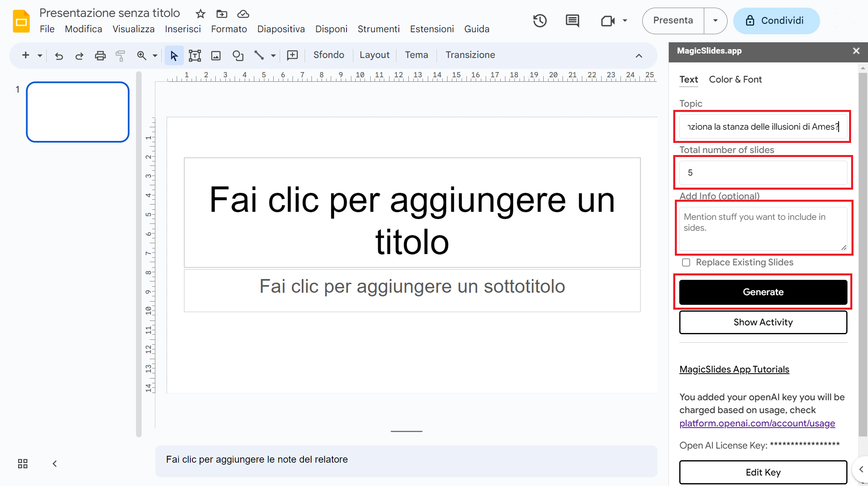Collapse the toolbar with chevron
This screenshot has width=868, height=486.
tap(639, 56)
